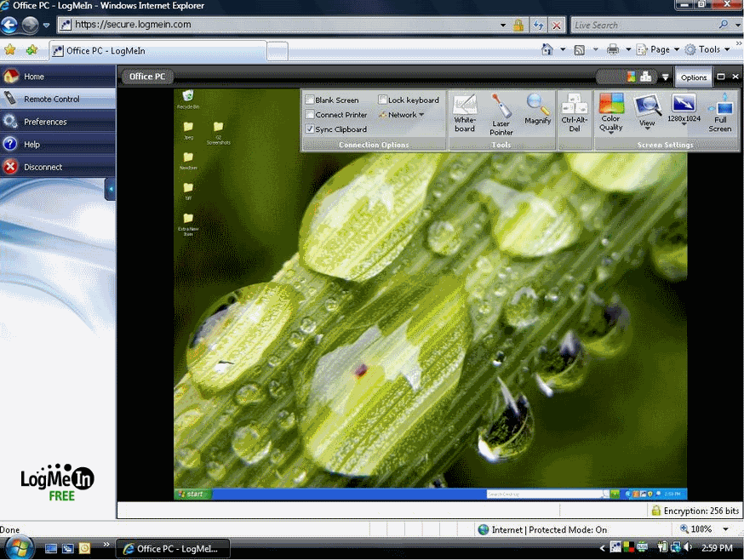Viewport: 744px width, 560px height.
Task: Click the browser address bar
Action: click(289, 25)
